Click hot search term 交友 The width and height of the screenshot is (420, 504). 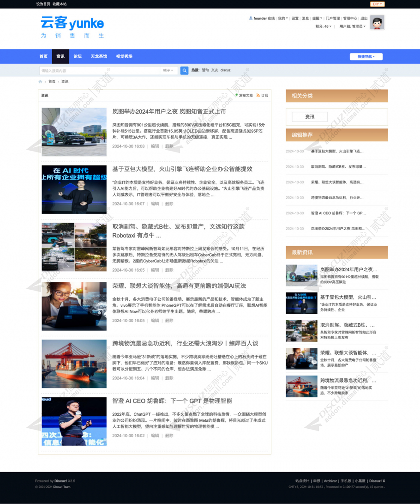coord(215,70)
